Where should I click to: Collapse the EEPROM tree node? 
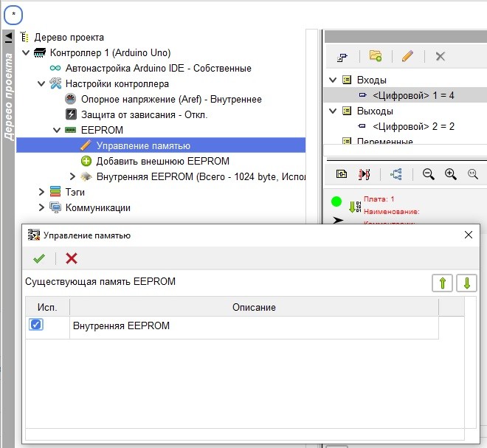[57, 130]
